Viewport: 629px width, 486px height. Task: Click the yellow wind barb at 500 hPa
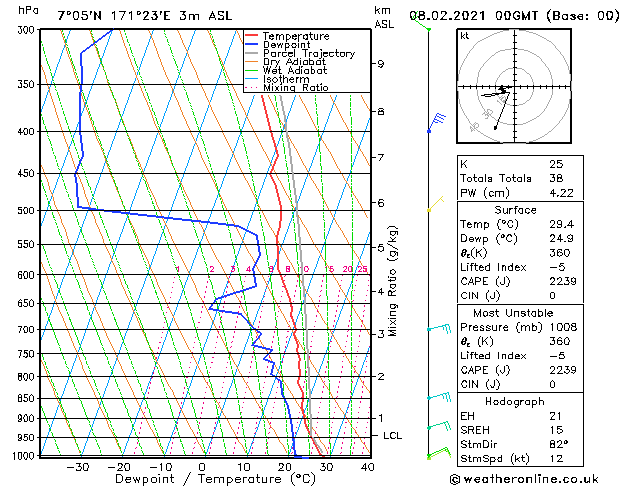click(436, 203)
